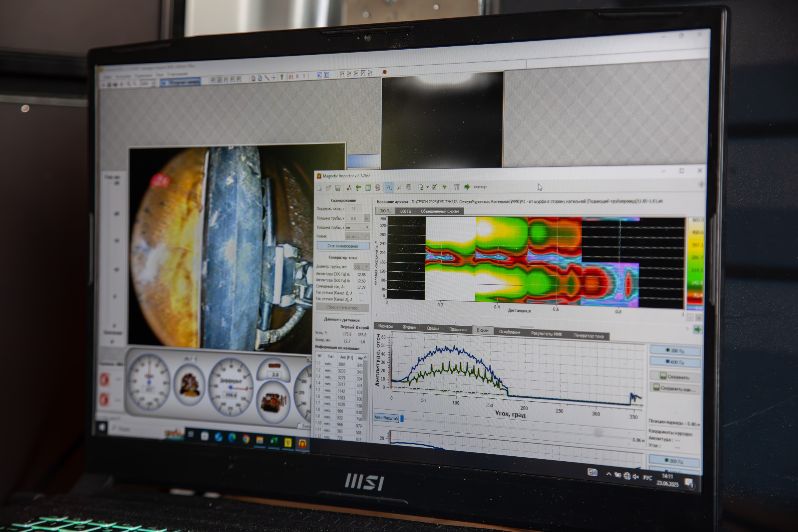798x532 pixels.
Task: Open the 'Журнал' tab
Action: click(409, 327)
